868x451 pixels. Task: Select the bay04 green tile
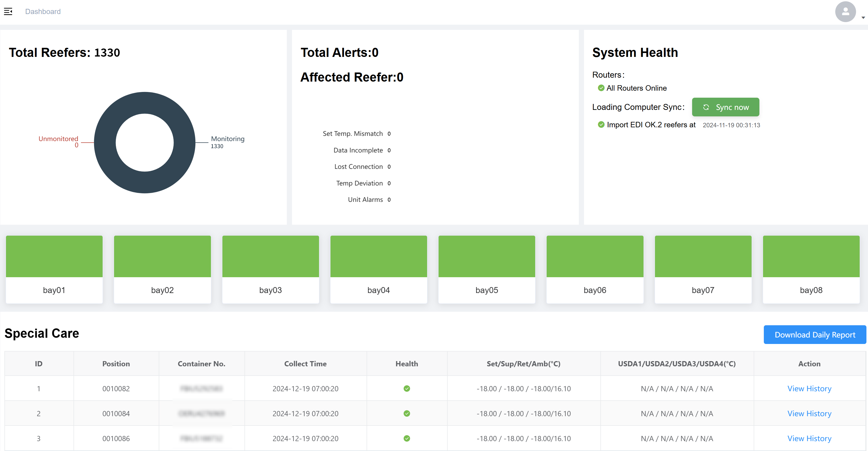click(378, 256)
